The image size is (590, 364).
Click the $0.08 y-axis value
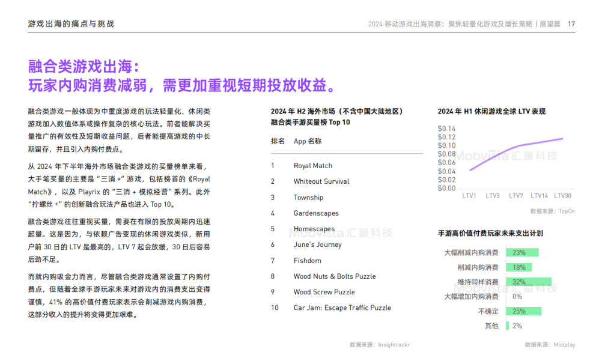[446, 154]
